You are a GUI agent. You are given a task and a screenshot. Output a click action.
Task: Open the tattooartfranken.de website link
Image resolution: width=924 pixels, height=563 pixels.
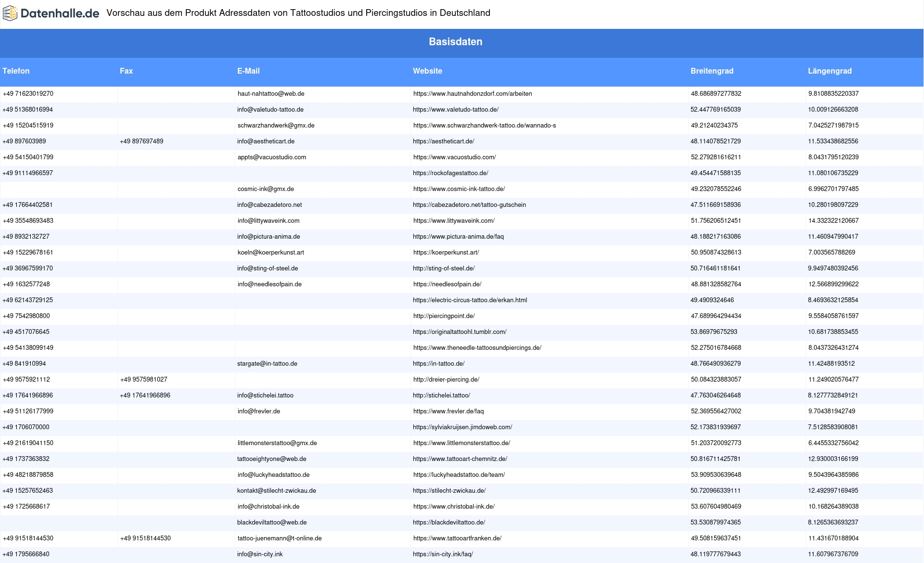click(457, 538)
